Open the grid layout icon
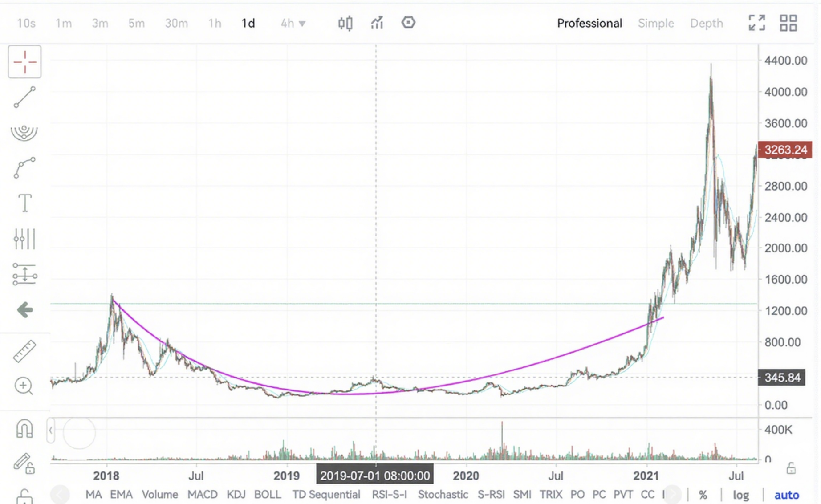Image resolution: width=821 pixels, height=504 pixels. [x=788, y=23]
